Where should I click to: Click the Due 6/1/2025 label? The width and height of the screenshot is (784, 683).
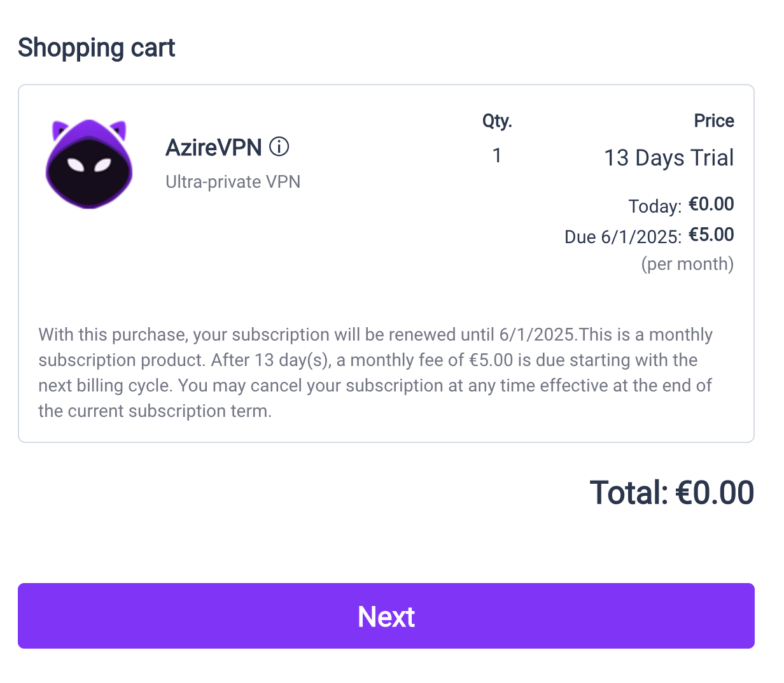pyautogui.click(x=623, y=237)
